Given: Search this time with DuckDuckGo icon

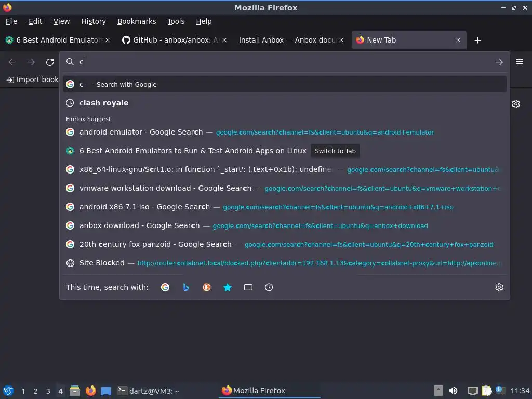Looking at the screenshot, I should [207, 287].
